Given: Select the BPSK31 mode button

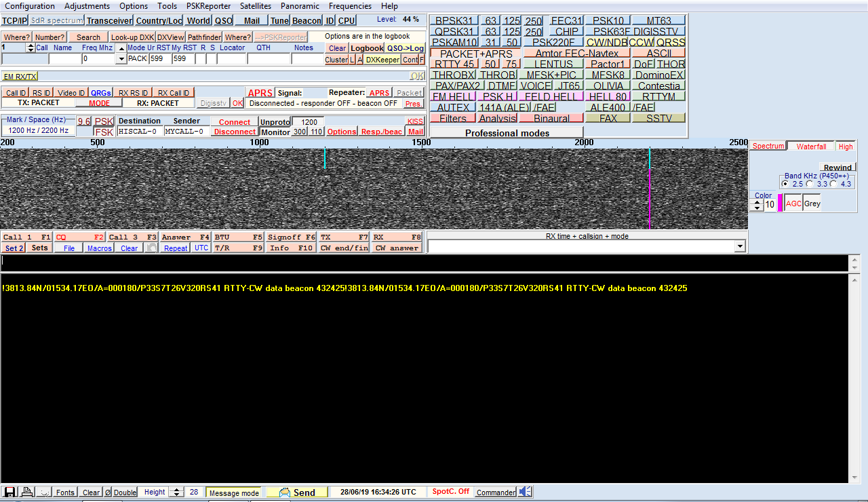Looking at the screenshot, I should tap(454, 21).
